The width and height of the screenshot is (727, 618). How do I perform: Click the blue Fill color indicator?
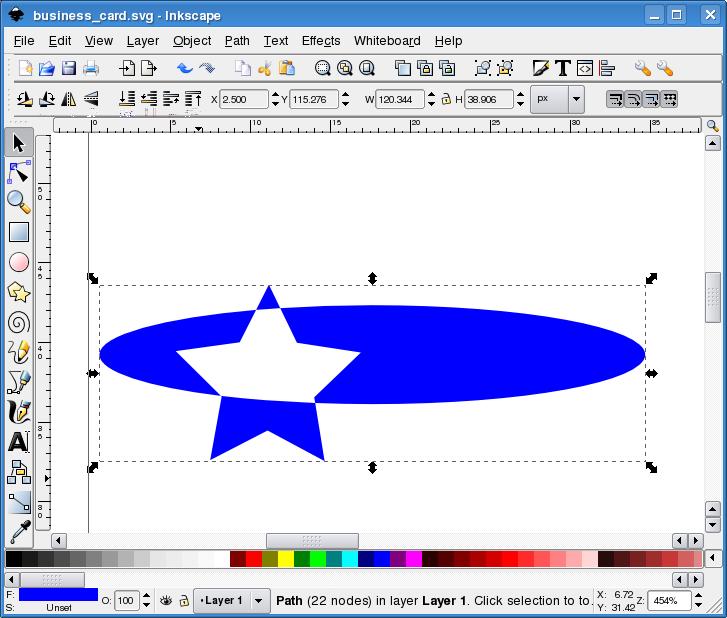coord(58,595)
